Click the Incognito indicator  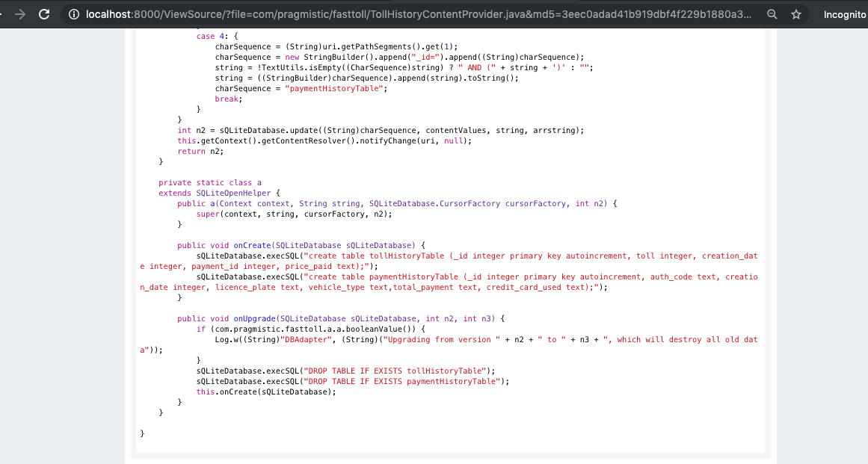tap(845, 14)
